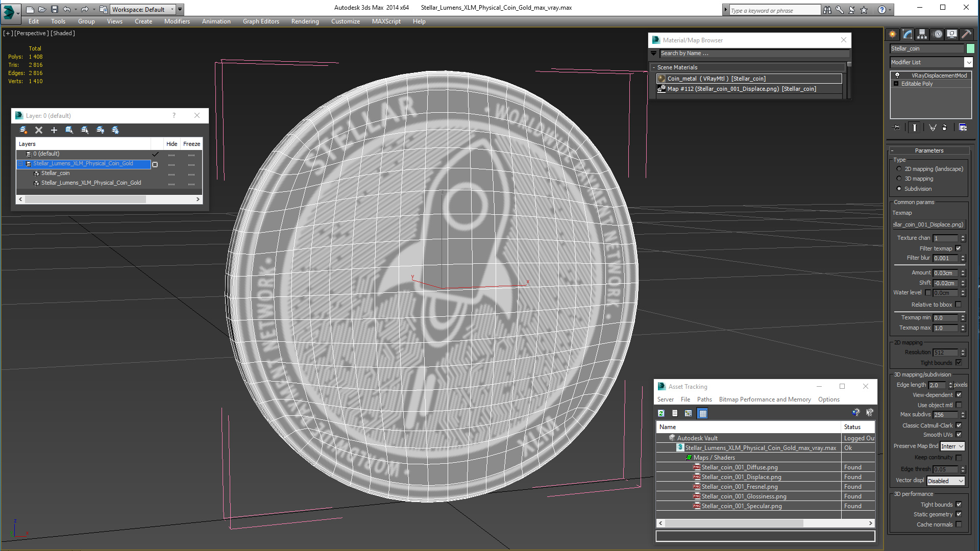The width and height of the screenshot is (980, 551).
Task: Toggle Classic Catmull-Clark checkbox
Action: coord(959,425)
